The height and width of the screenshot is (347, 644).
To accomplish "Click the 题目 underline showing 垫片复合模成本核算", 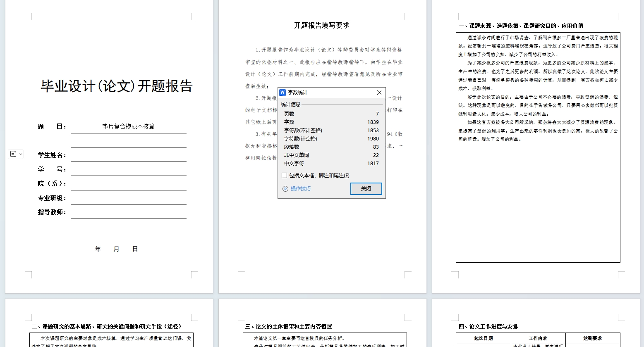I will pyautogui.click(x=129, y=127).
